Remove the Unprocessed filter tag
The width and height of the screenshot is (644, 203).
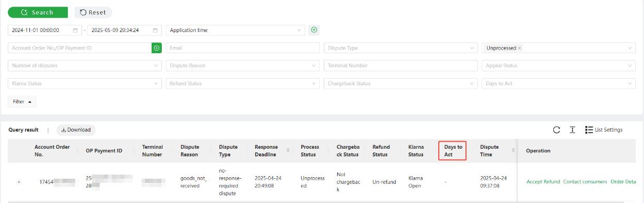(x=520, y=48)
